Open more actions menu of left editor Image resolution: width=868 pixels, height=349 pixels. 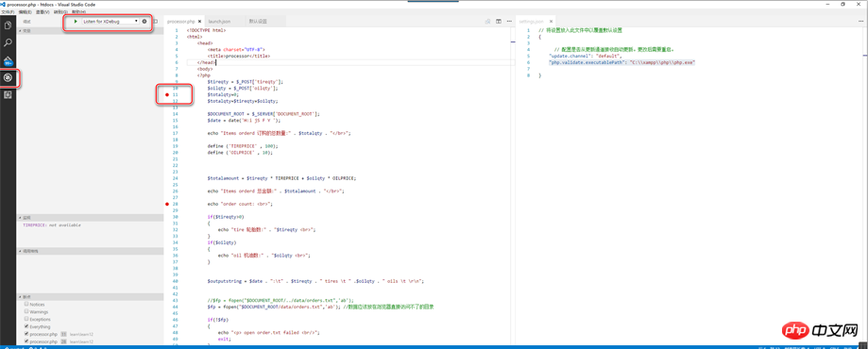coord(509,21)
